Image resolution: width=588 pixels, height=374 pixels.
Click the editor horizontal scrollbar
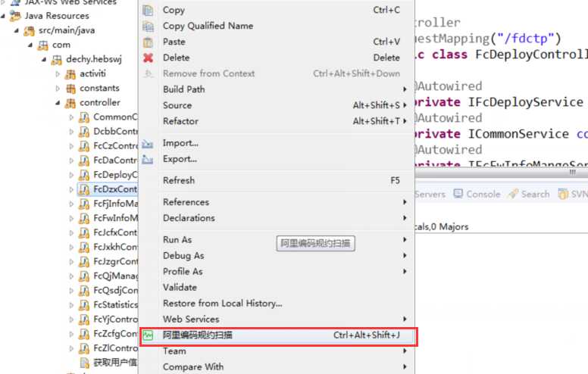(502, 173)
